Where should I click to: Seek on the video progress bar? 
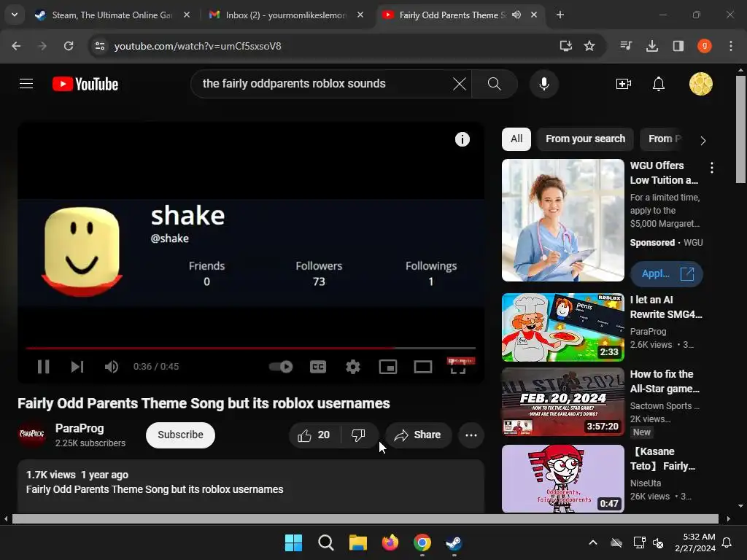point(251,348)
